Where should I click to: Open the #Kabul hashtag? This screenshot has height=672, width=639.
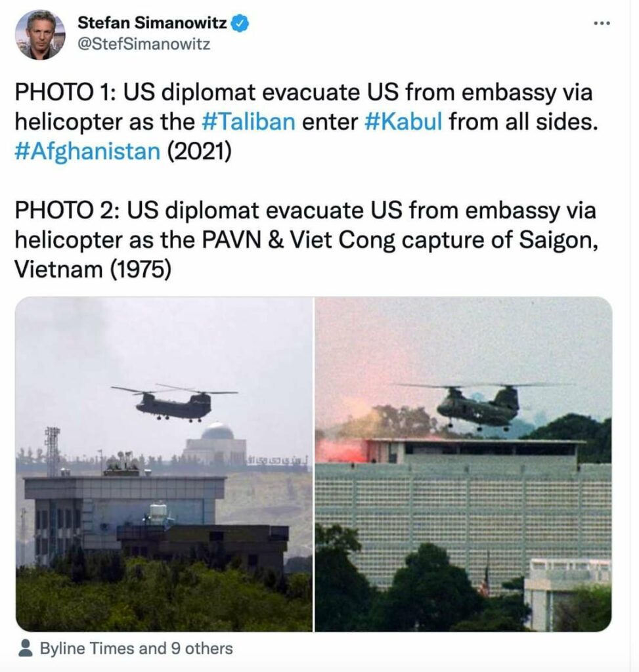click(403, 121)
